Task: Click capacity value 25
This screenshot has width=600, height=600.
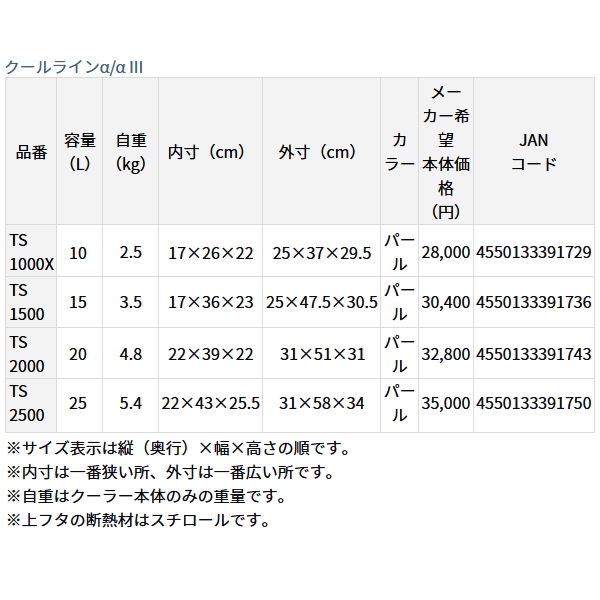Action: click(x=78, y=403)
